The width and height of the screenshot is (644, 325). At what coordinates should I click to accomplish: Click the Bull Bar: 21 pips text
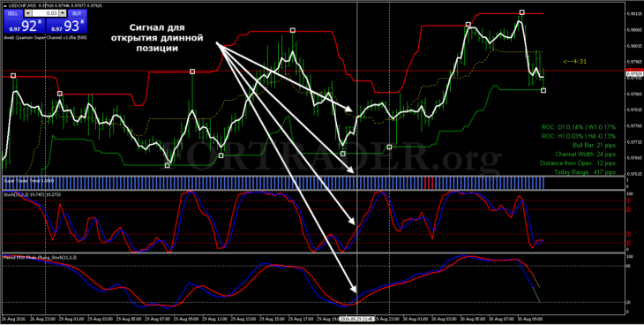click(x=594, y=145)
